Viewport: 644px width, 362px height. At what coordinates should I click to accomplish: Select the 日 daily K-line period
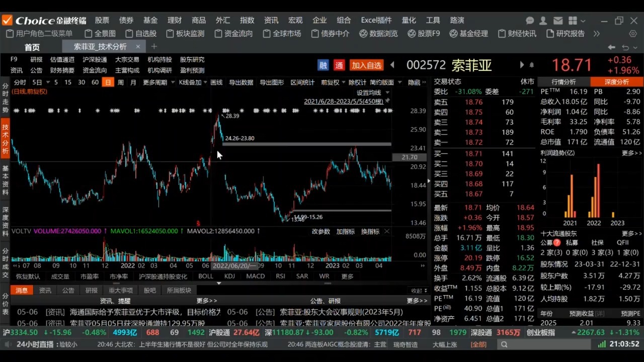pos(108,82)
